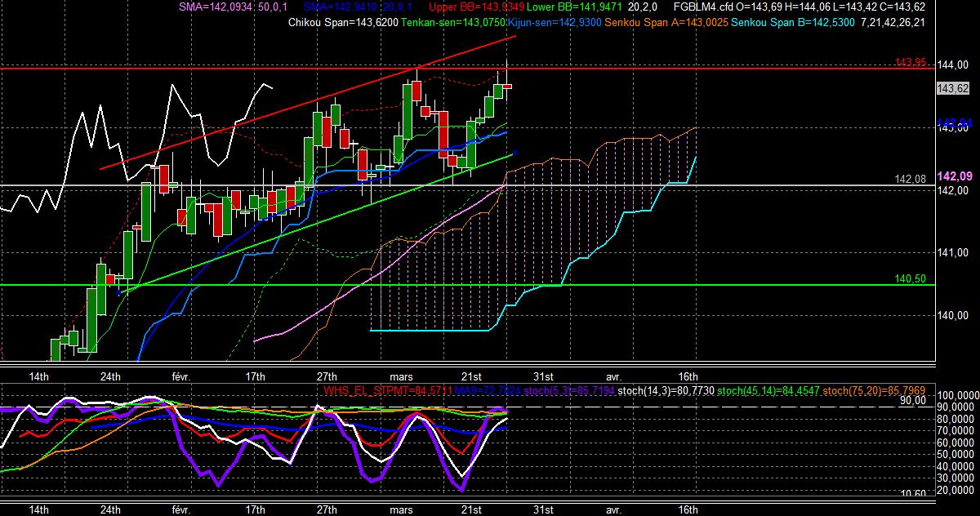Click the 140,00 price axis value

952,316
